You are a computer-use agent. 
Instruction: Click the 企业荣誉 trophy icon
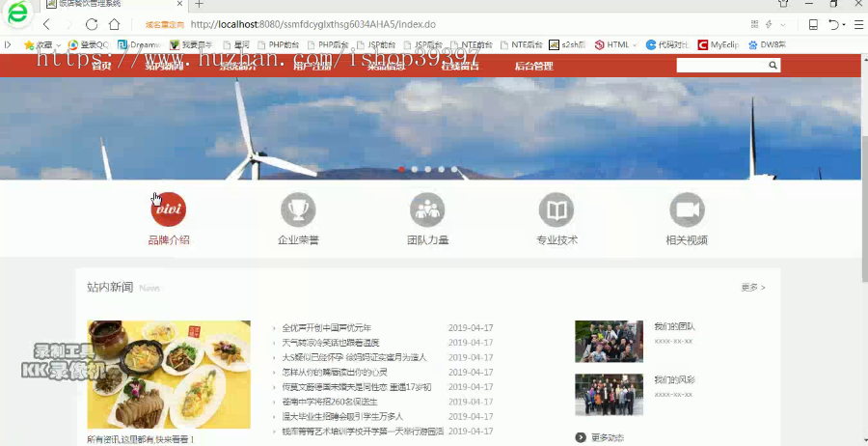298,209
